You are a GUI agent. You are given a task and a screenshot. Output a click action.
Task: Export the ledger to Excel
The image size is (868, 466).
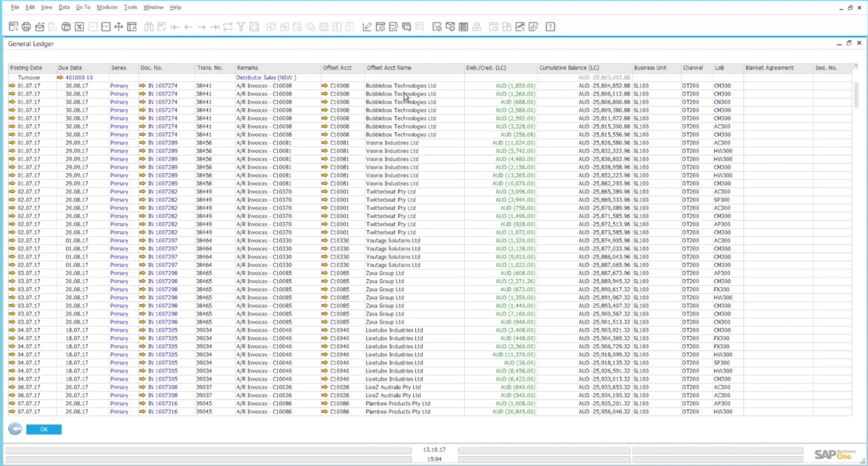pos(79,27)
